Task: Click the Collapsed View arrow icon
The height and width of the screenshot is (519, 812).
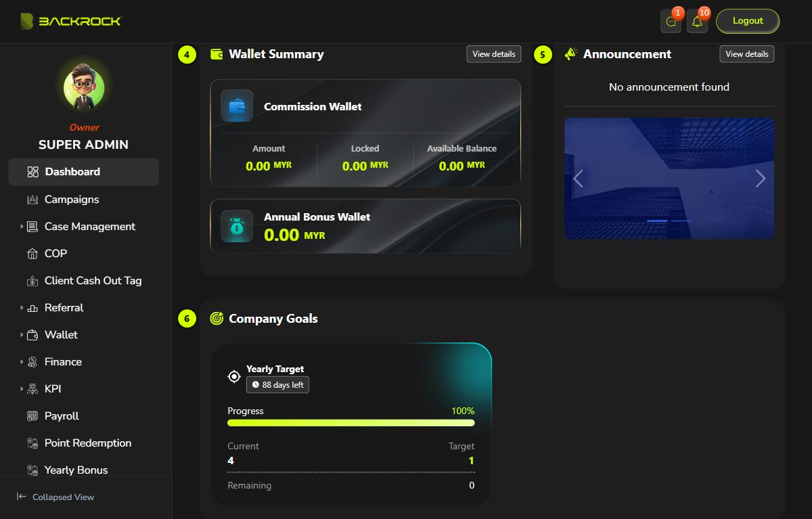Action: coord(22,497)
